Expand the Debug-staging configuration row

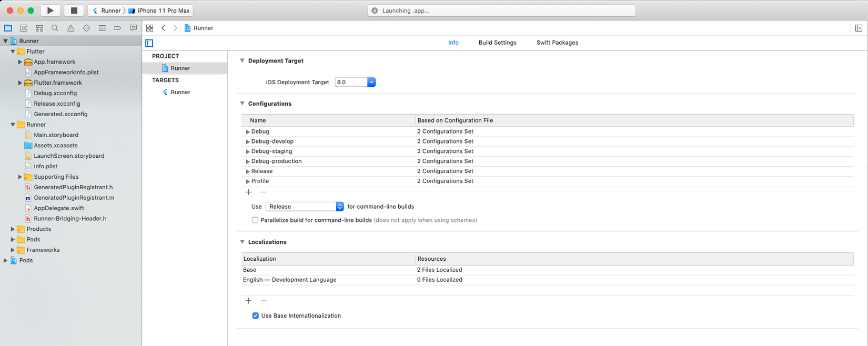tap(248, 151)
